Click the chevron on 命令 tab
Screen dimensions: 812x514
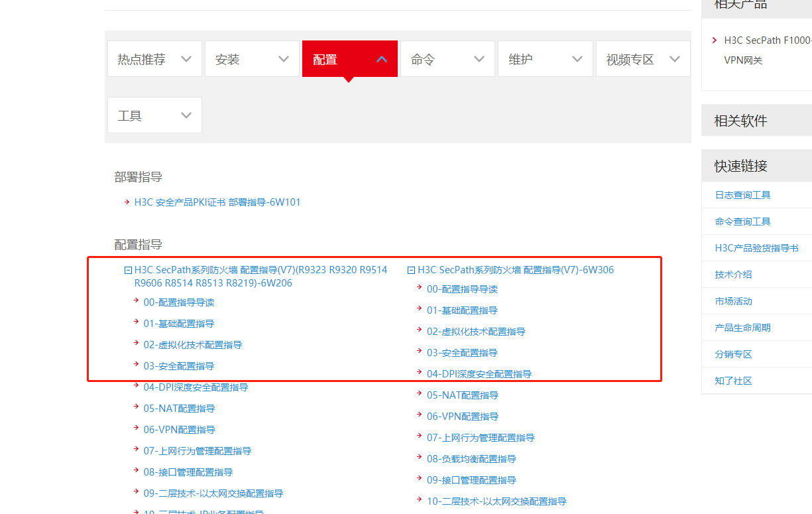point(479,59)
